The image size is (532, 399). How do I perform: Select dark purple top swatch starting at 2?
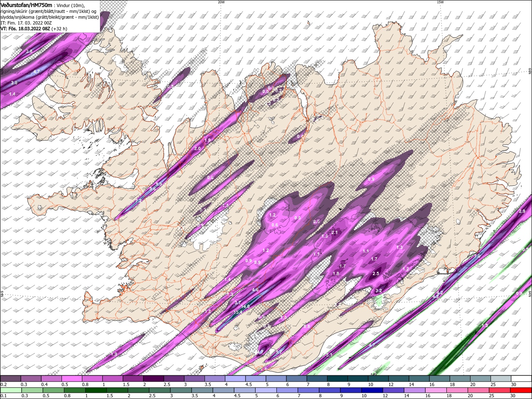point(153,379)
